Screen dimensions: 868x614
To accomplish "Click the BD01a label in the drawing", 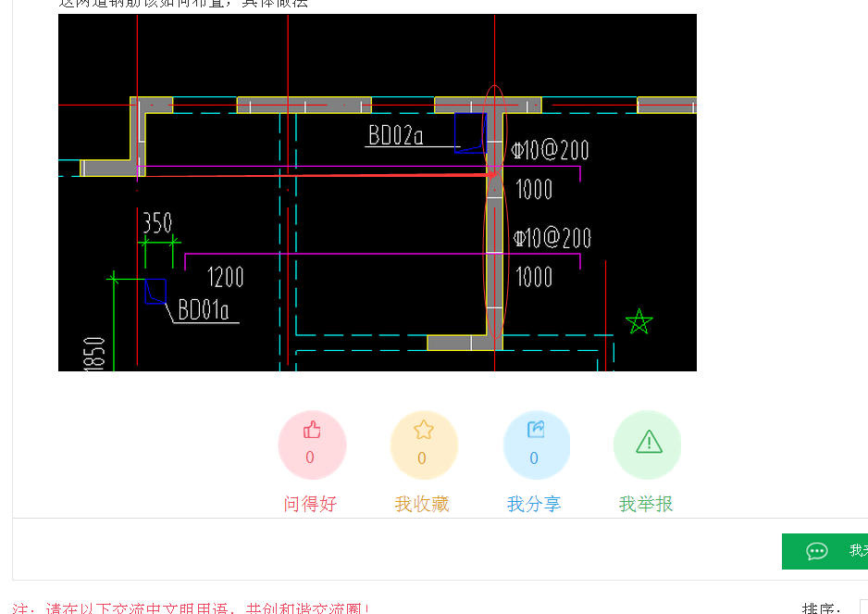I will pyautogui.click(x=204, y=310).
